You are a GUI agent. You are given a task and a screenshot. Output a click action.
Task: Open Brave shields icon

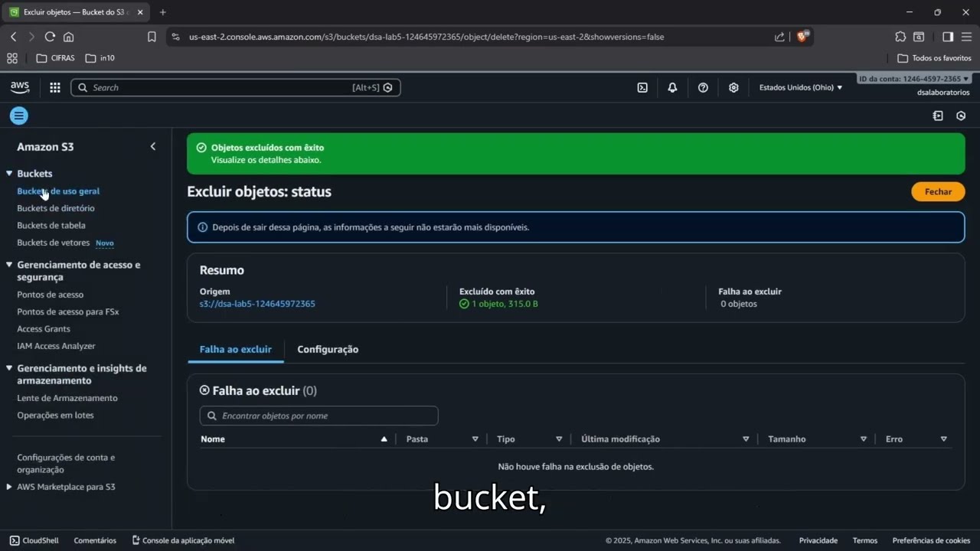point(802,36)
